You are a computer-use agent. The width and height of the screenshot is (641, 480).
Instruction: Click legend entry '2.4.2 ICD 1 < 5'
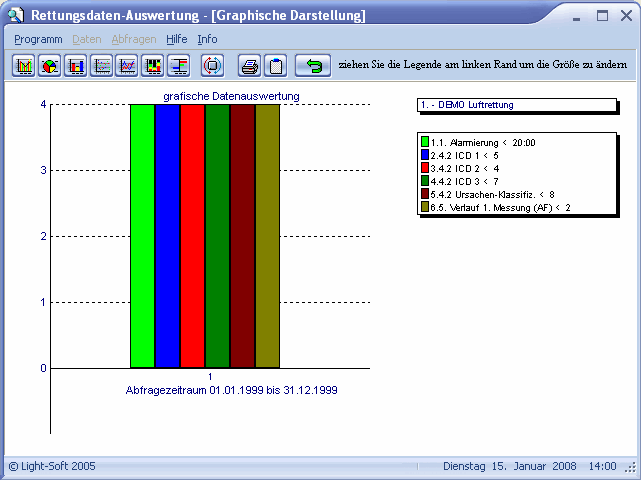coord(464,156)
